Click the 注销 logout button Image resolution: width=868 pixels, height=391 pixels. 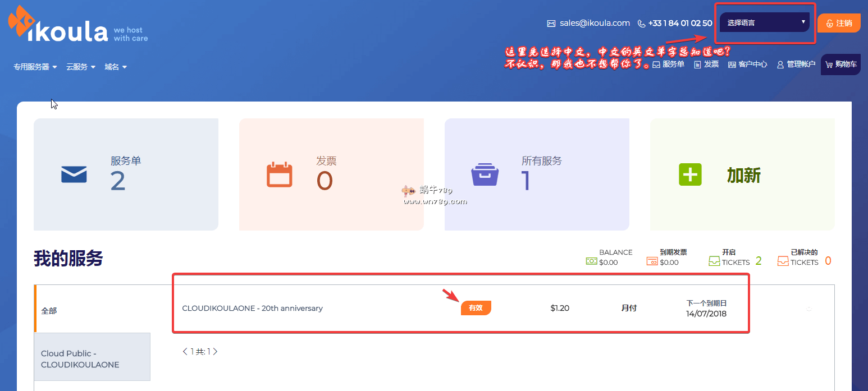839,23
